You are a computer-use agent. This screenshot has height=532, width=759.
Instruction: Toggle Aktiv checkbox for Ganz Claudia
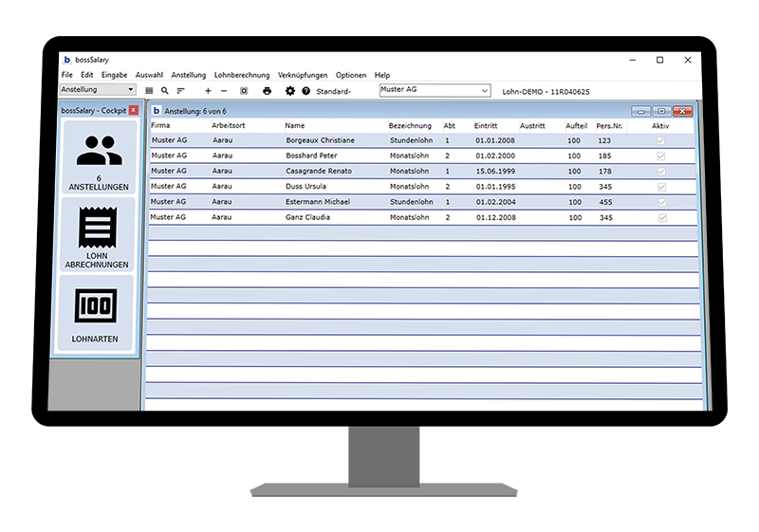click(662, 218)
